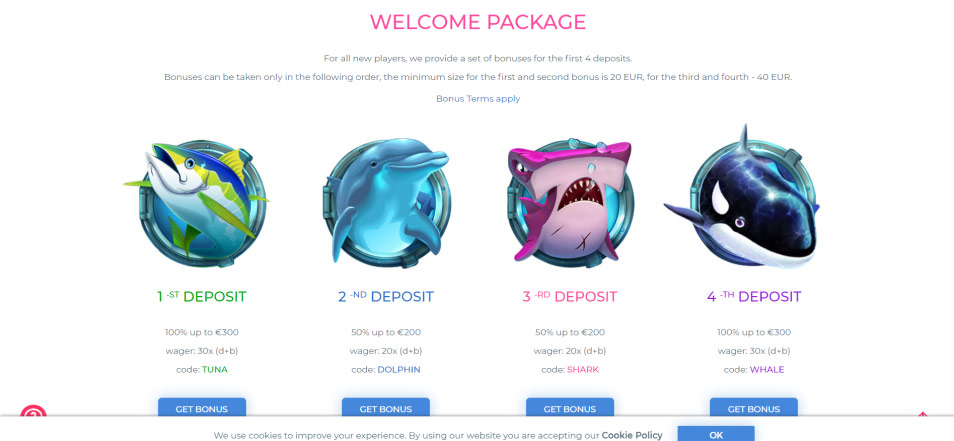This screenshot has width=954, height=441.
Task: Get bonus for 4th deposit
Action: [754, 408]
